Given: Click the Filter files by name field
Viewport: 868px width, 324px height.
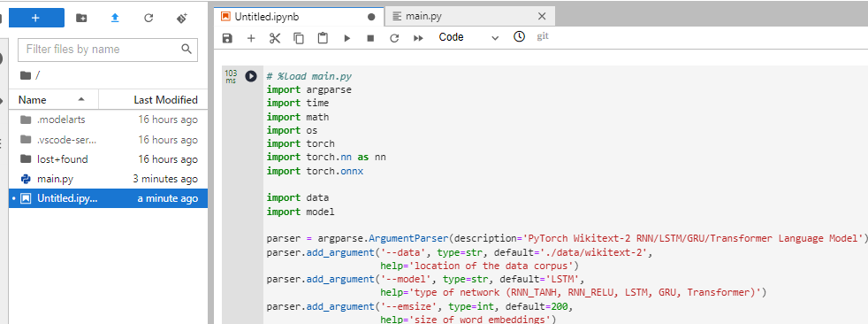Looking at the screenshot, I should click(108, 50).
